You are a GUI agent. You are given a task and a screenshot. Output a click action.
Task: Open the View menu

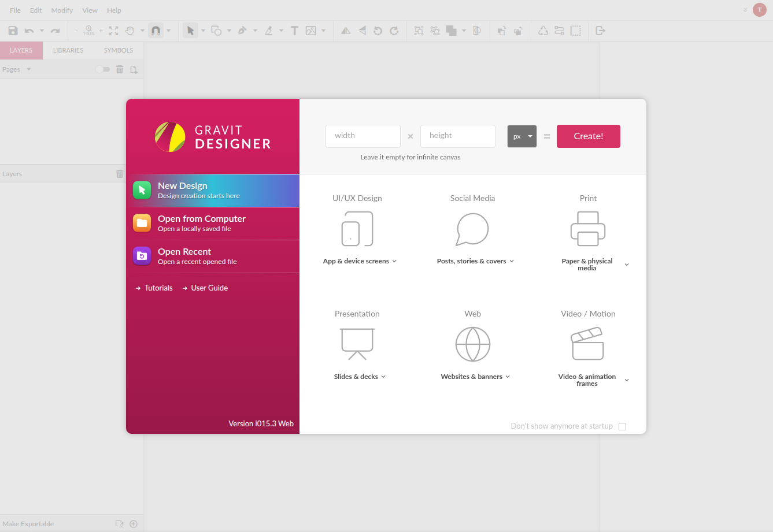point(90,10)
